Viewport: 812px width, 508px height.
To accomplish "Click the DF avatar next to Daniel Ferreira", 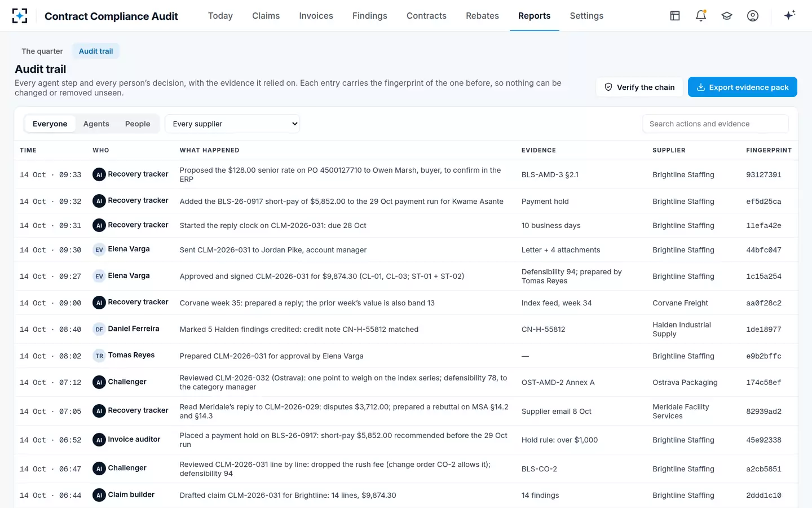I will [x=99, y=329].
